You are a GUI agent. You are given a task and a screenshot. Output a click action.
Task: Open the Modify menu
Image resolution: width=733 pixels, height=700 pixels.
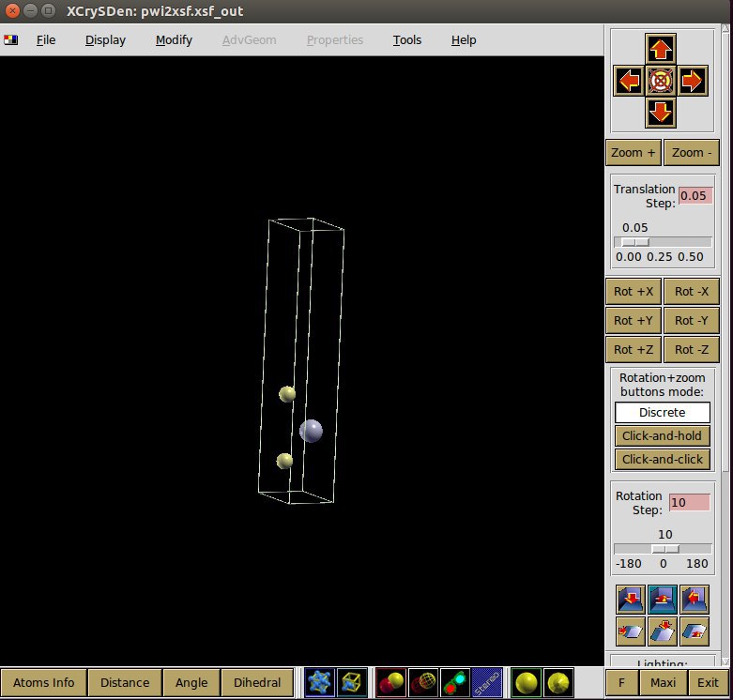tap(174, 40)
